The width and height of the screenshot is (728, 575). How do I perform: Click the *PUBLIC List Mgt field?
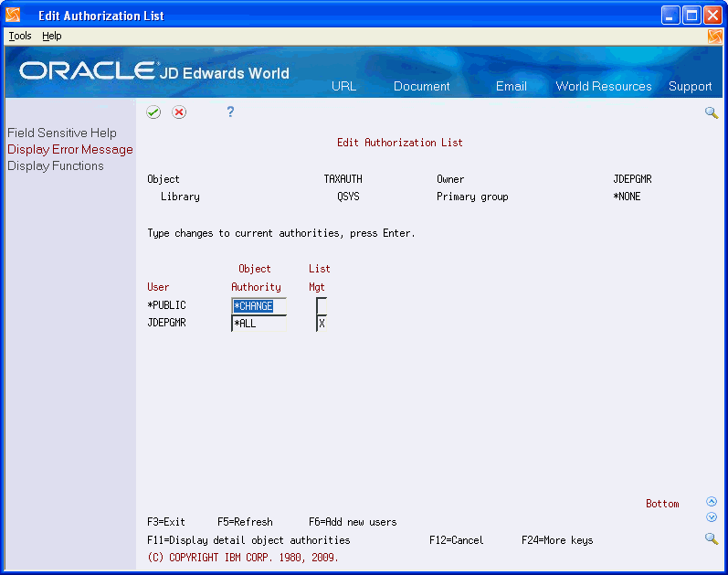(x=322, y=306)
